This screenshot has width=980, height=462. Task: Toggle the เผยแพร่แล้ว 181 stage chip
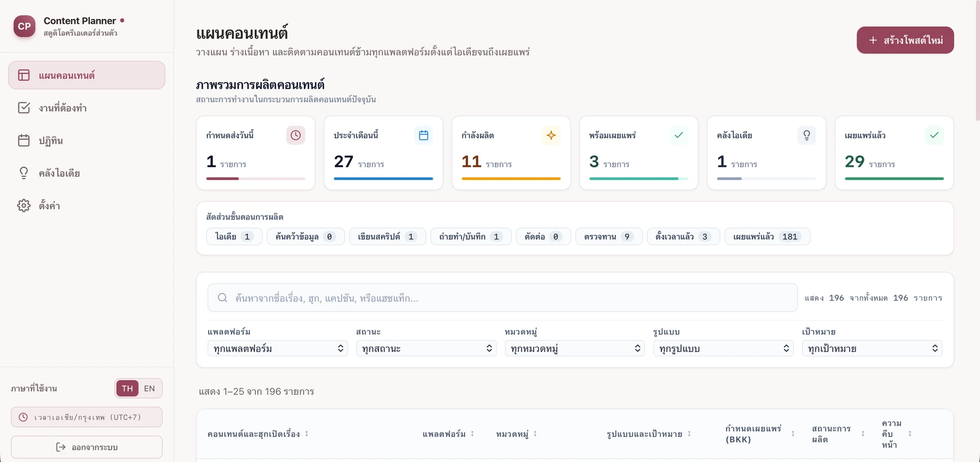point(767,237)
